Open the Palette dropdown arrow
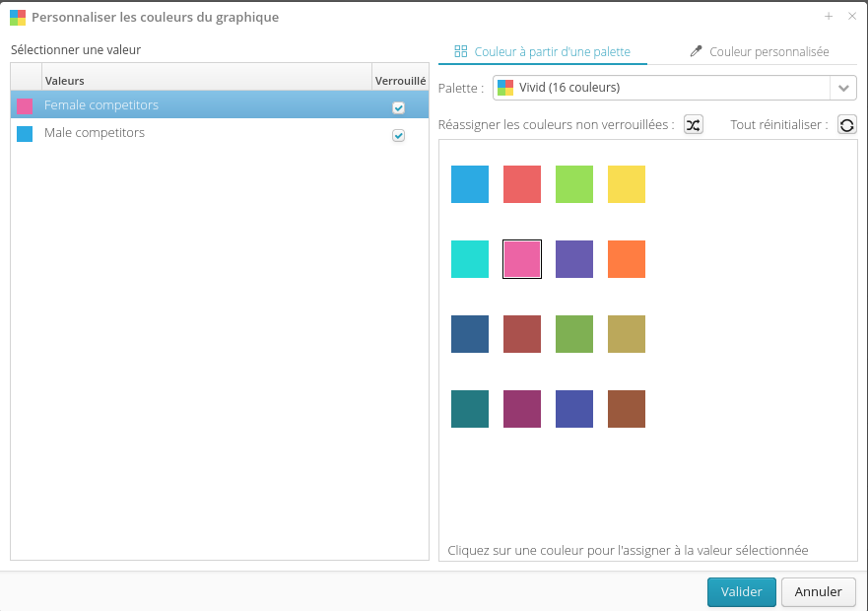This screenshot has height=611, width=868. [843, 88]
